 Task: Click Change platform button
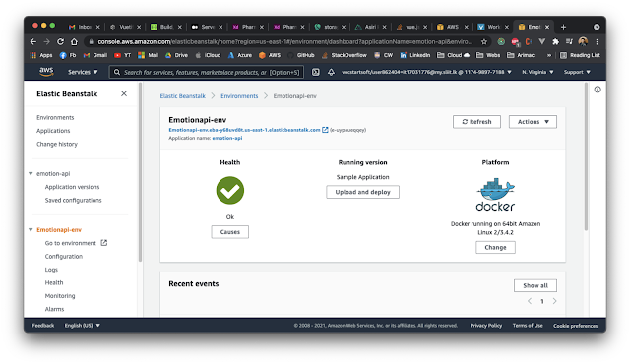[x=495, y=247]
